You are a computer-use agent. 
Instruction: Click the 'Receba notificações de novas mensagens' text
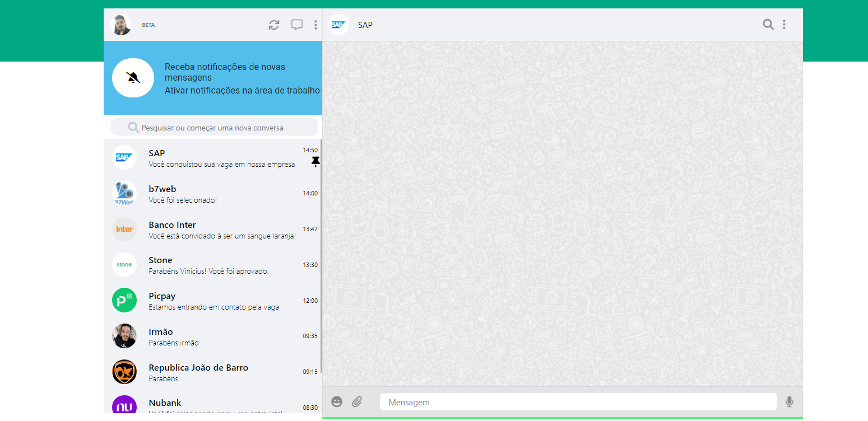225,72
